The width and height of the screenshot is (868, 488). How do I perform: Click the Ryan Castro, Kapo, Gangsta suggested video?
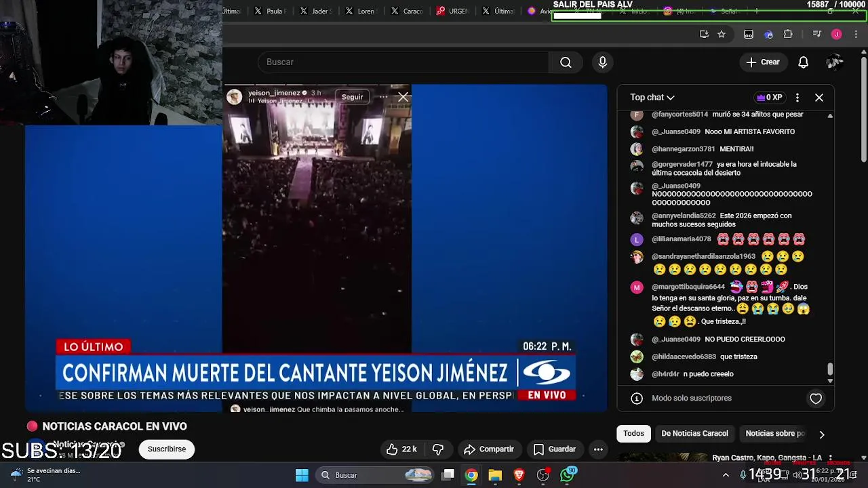(x=766, y=458)
